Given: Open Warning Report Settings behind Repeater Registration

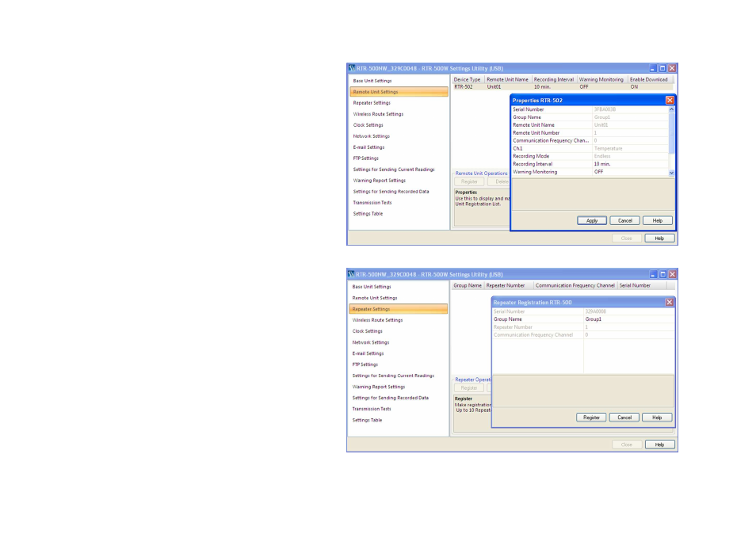Looking at the screenshot, I should point(379,387).
